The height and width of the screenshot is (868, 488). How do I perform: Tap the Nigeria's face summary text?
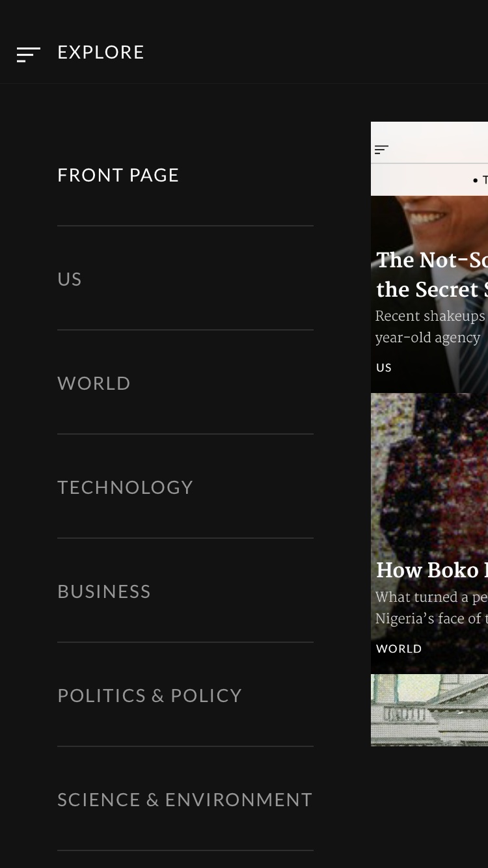point(431,608)
